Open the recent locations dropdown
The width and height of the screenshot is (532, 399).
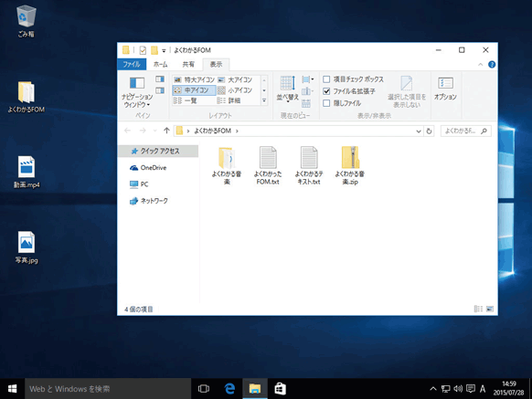tap(155, 131)
